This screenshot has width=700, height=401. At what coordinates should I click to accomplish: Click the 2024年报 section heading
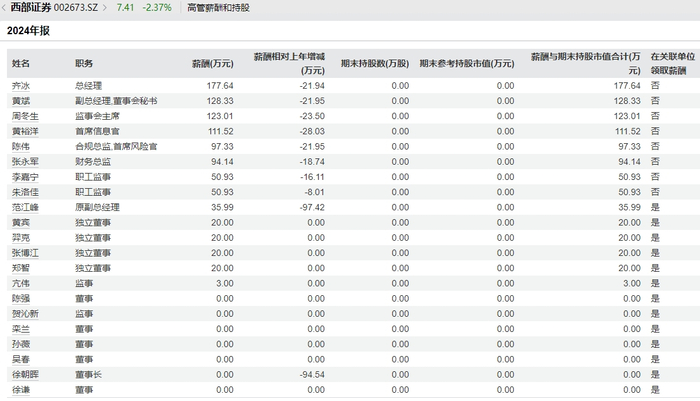[x=28, y=31]
